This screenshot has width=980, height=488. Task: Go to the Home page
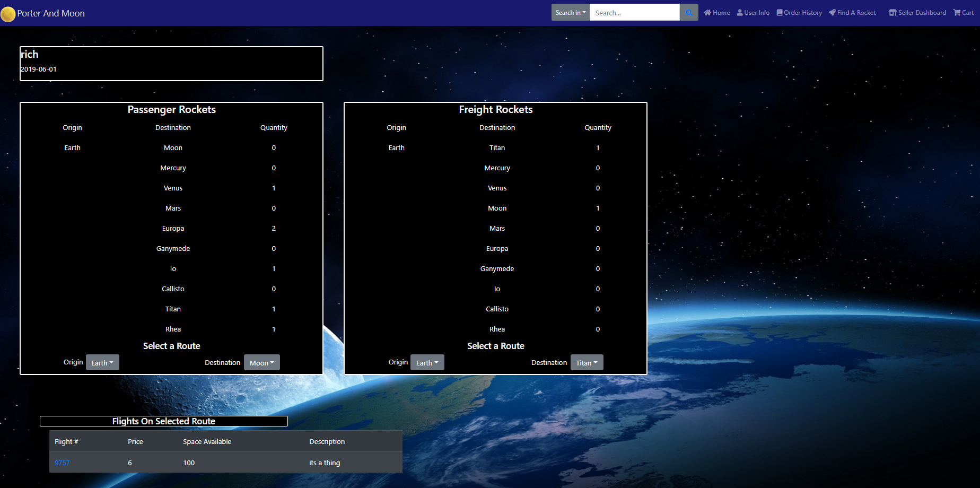(717, 13)
